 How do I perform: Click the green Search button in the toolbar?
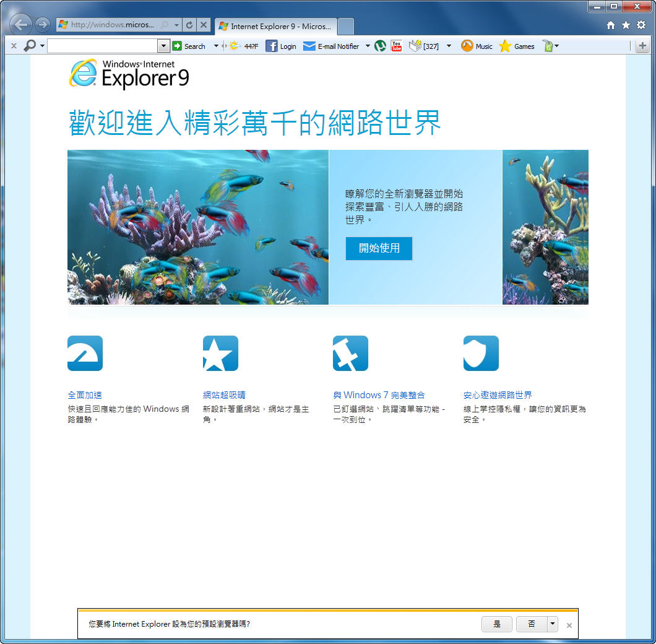pyautogui.click(x=189, y=46)
